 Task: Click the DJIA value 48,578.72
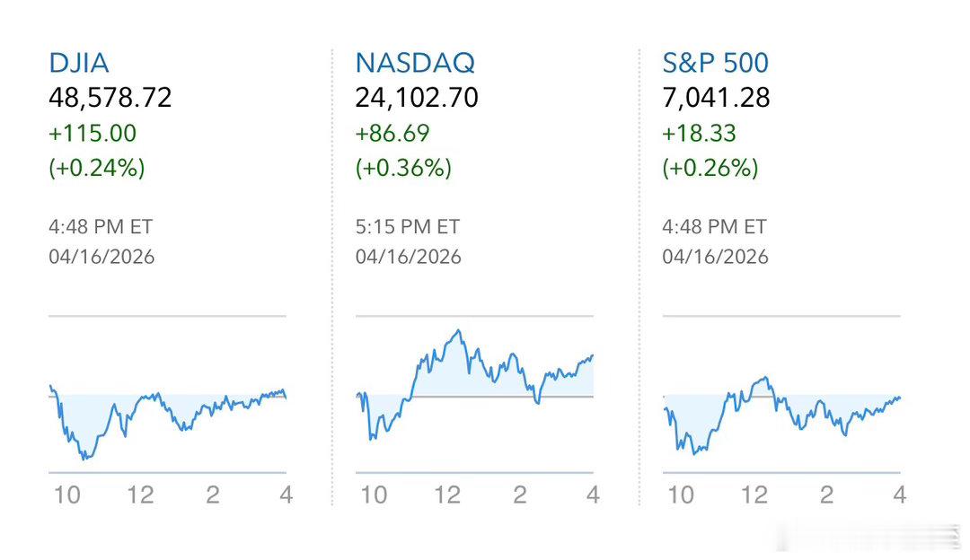(x=110, y=98)
